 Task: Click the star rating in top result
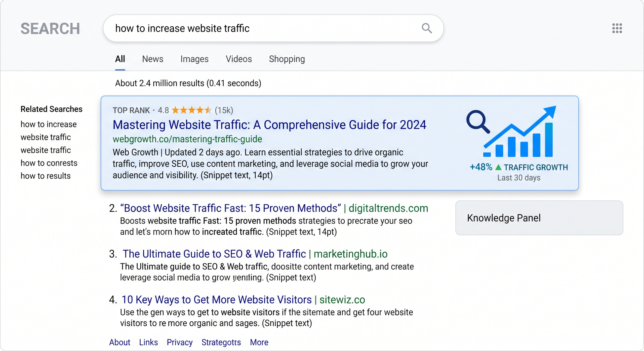coord(192,110)
